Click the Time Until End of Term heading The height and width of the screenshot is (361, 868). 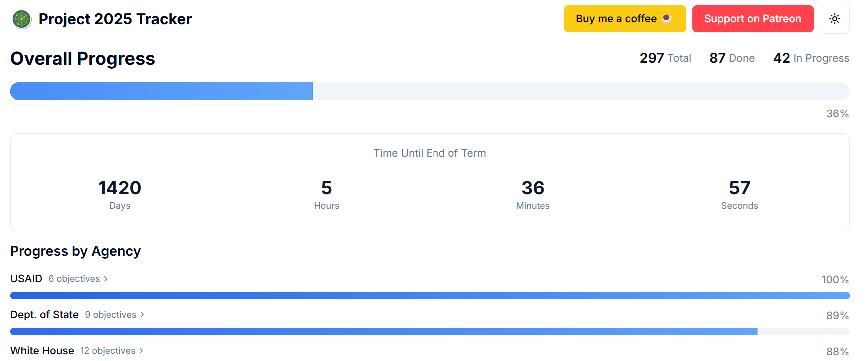tap(430, 153)
